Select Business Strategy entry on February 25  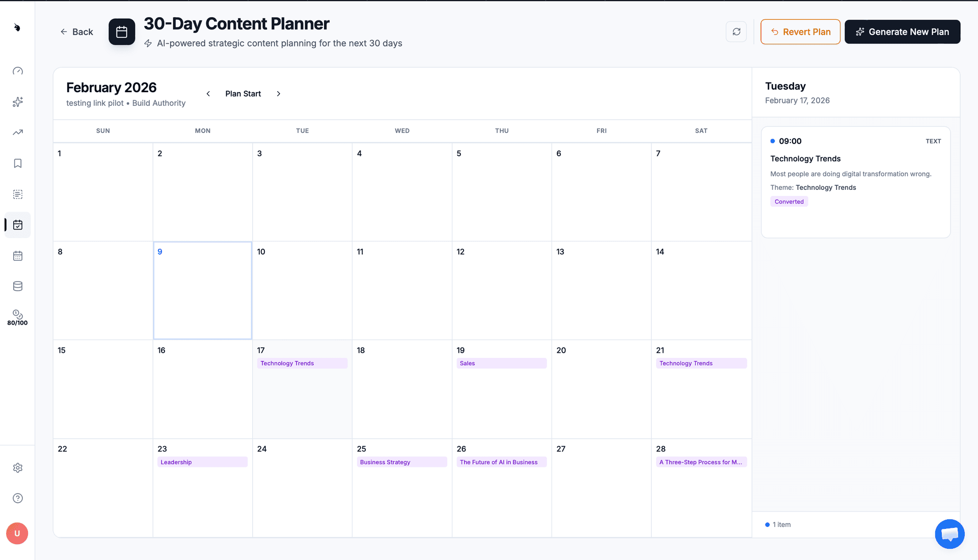401,462
